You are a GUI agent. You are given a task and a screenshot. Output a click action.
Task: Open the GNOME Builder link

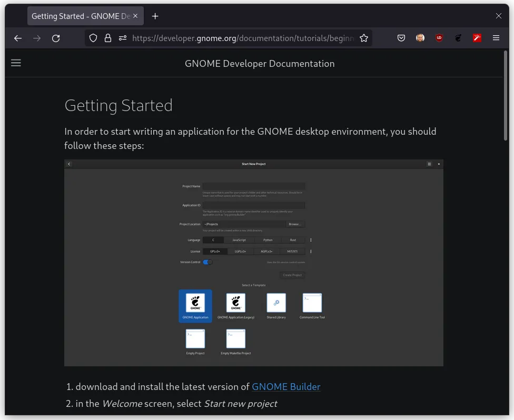point(286,387)
